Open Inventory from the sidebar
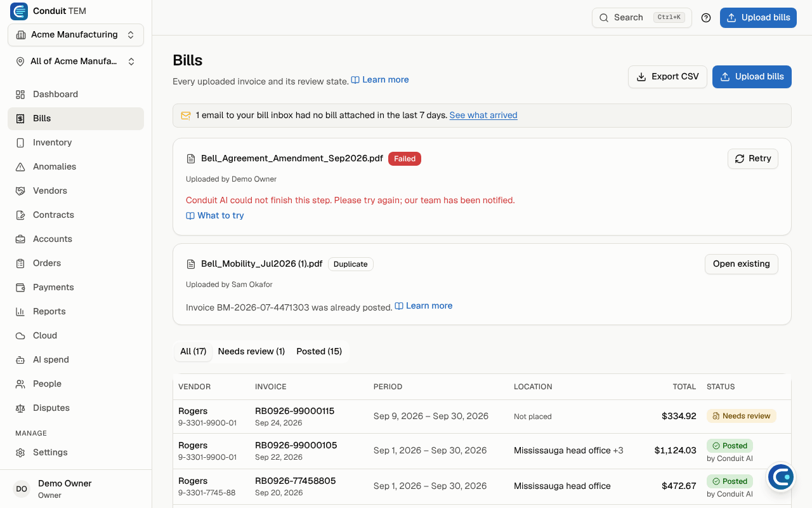 [75, 142]
